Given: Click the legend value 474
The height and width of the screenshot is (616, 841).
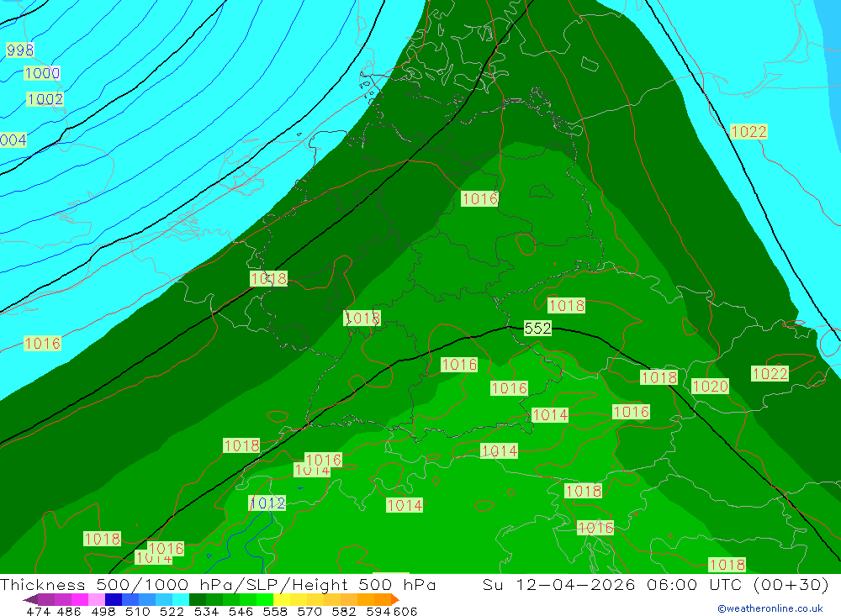Looking at the screenshot, I should pyautogui.click(x=38, y=611).
